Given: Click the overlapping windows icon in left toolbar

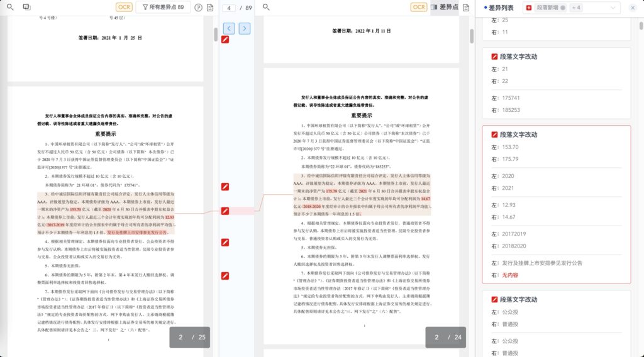Looking at the screenshot, I should (x=27, y=7).
